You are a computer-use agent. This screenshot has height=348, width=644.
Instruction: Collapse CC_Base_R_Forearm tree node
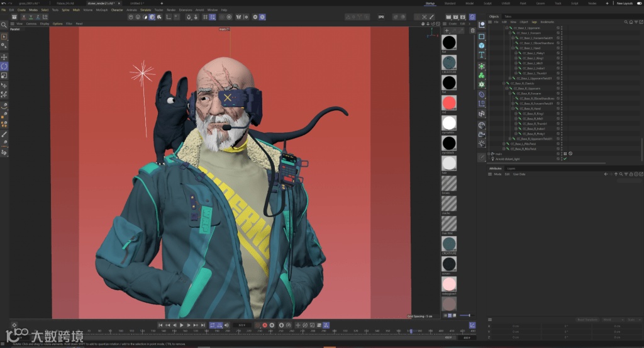[x=510, y=93]
